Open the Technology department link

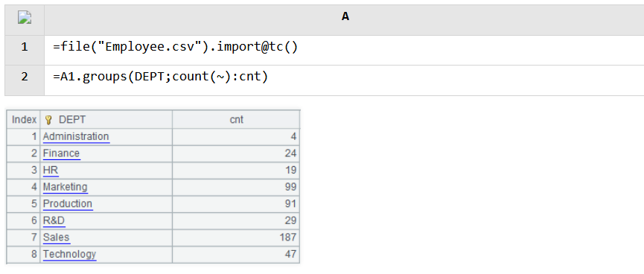[x=69, y=255]
